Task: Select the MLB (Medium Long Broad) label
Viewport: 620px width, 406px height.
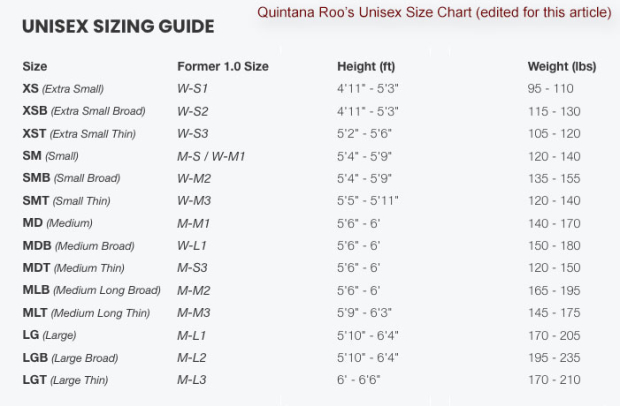Action: [x=91, y=290]
